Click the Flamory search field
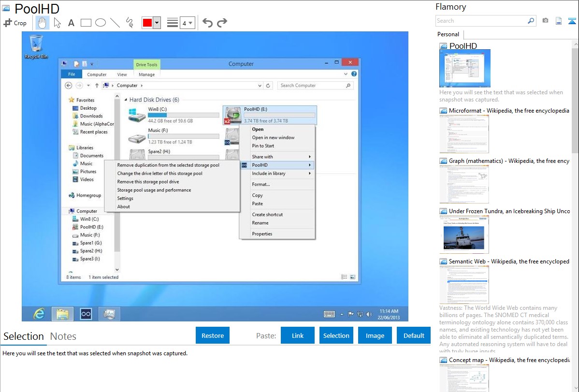Image resolution: width=579 pixels, height=392 pixels. tap(481, 21)
